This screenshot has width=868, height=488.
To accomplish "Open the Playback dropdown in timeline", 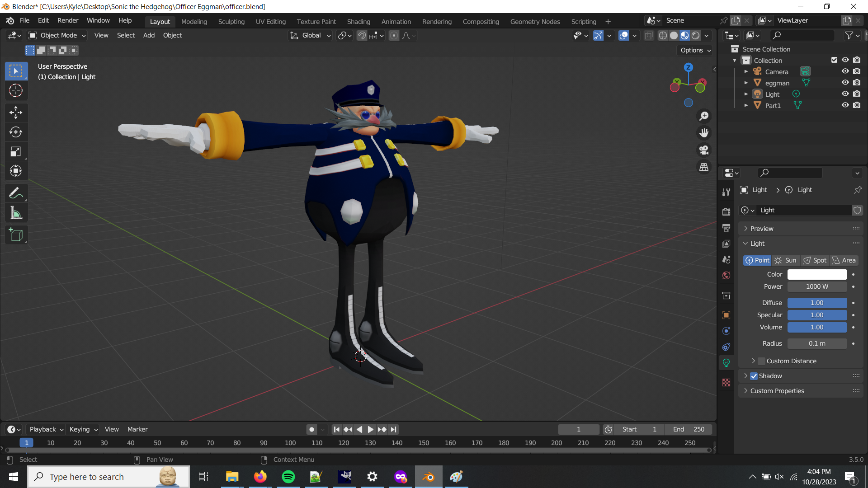I will tap(46, 429).
